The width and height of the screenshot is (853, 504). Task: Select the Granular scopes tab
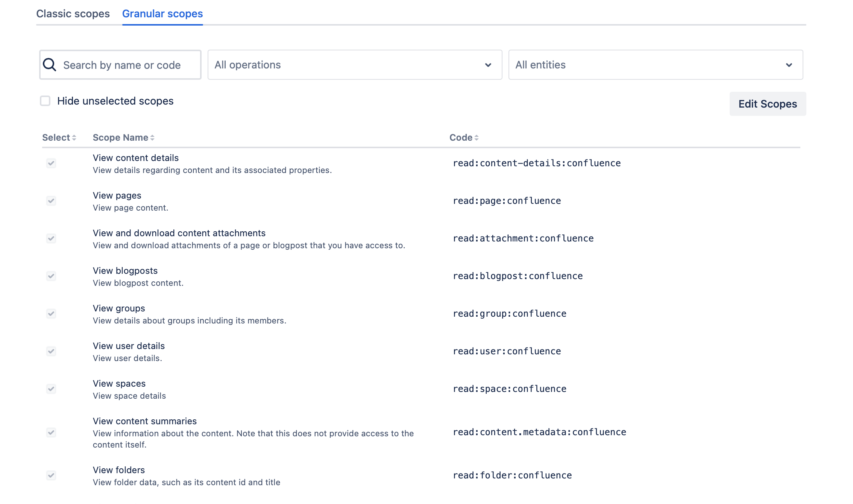(162, 14)
